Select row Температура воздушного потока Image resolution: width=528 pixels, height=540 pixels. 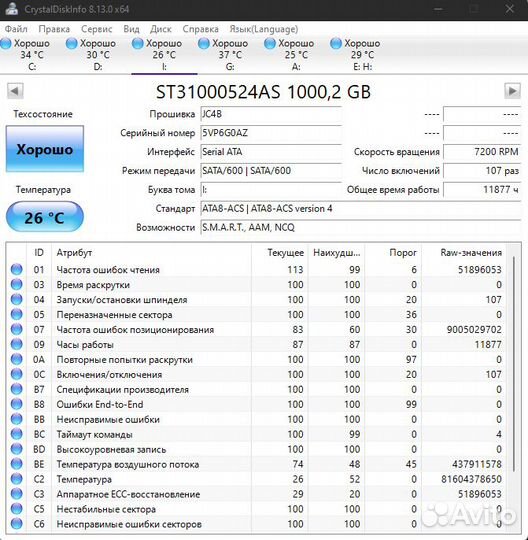(x=257, y=464)
